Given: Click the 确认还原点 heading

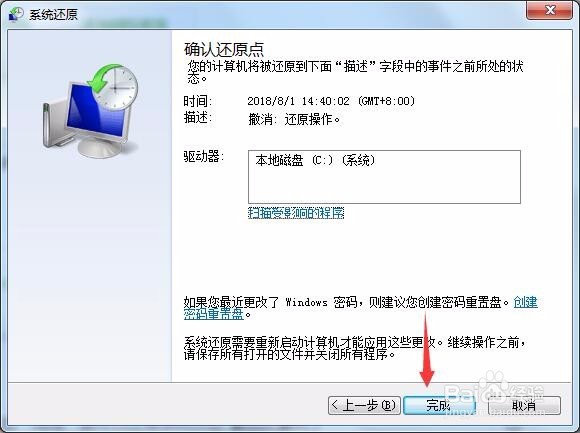Looking at the screenshot, I should 224,49.
